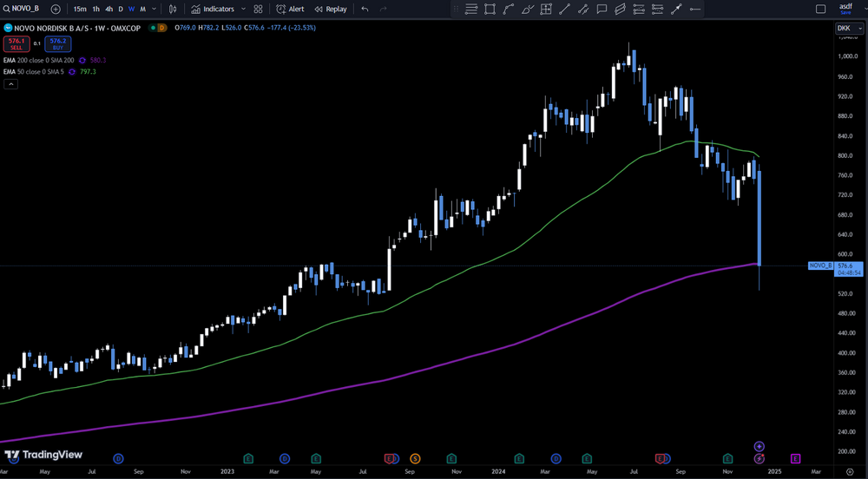Select the EMA 200 indicator legend
The height and width of the screenshot is (479, 868).
click(39, 60)
